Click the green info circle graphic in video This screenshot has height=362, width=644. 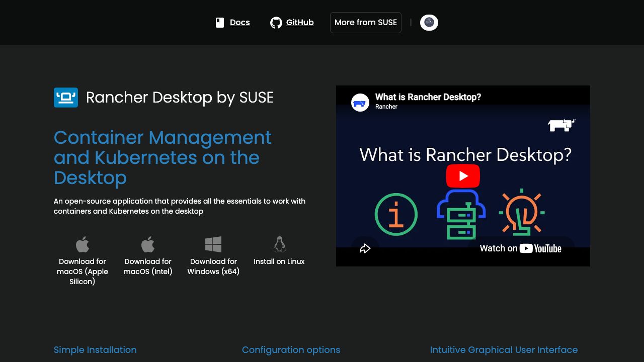(396, 215)
